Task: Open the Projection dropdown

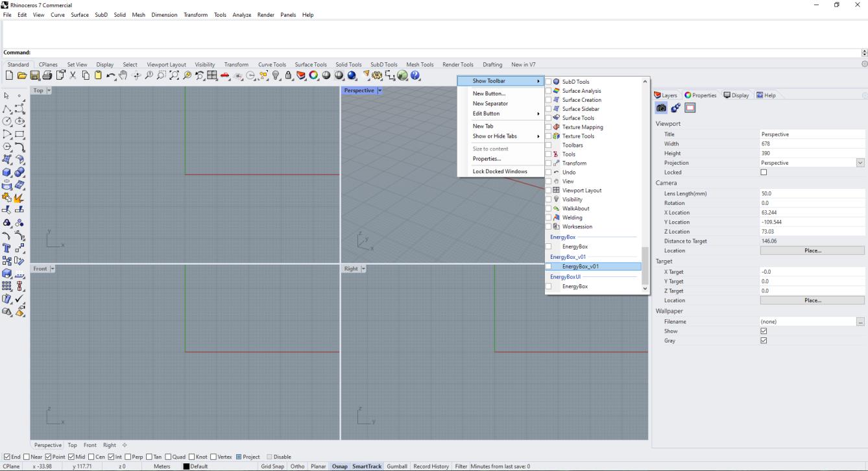Action: click(860, 163)
